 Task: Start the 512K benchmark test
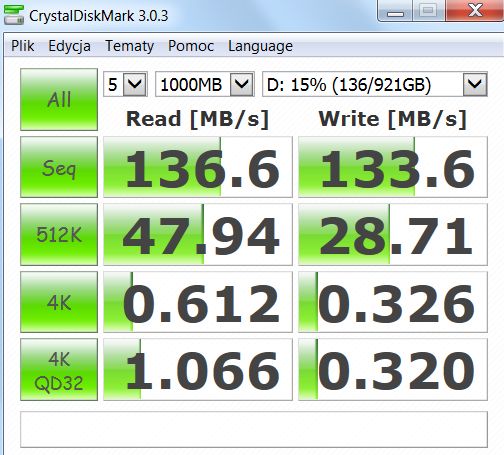click(59, 234)
